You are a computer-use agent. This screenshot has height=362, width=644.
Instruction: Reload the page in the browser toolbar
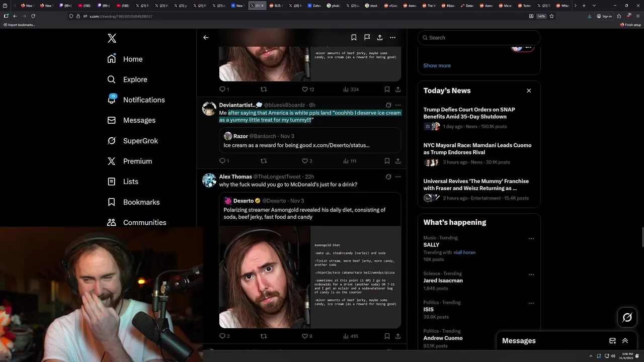(x=33, y=16)
